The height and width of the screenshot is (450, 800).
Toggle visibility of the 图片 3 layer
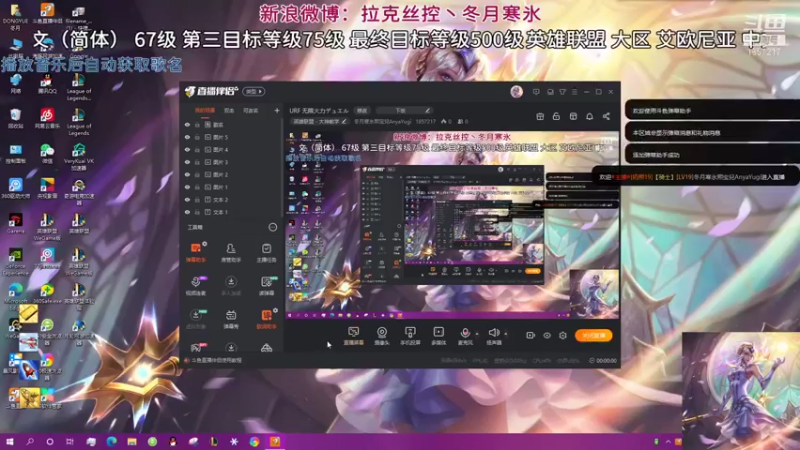(x=187, y=162)
